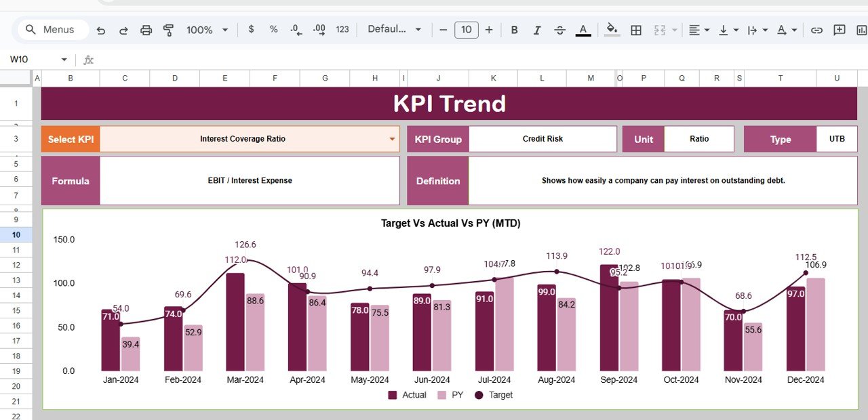Insert a link
The image size is (868, 420).
point(816,30)
